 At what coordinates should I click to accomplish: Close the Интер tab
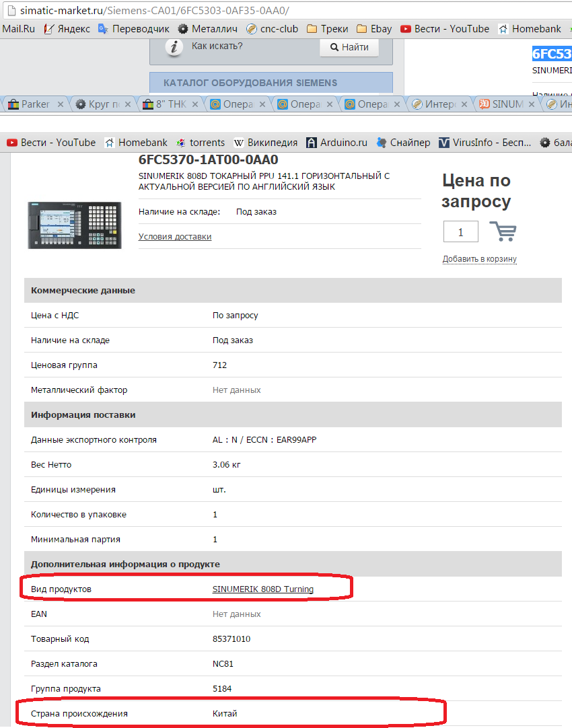[464, 104]
